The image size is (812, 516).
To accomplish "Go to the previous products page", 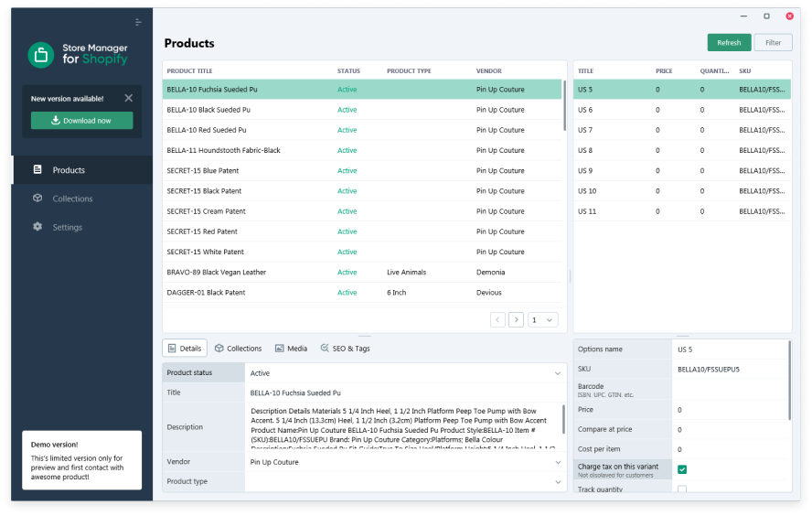I will [x=497, y=319].
